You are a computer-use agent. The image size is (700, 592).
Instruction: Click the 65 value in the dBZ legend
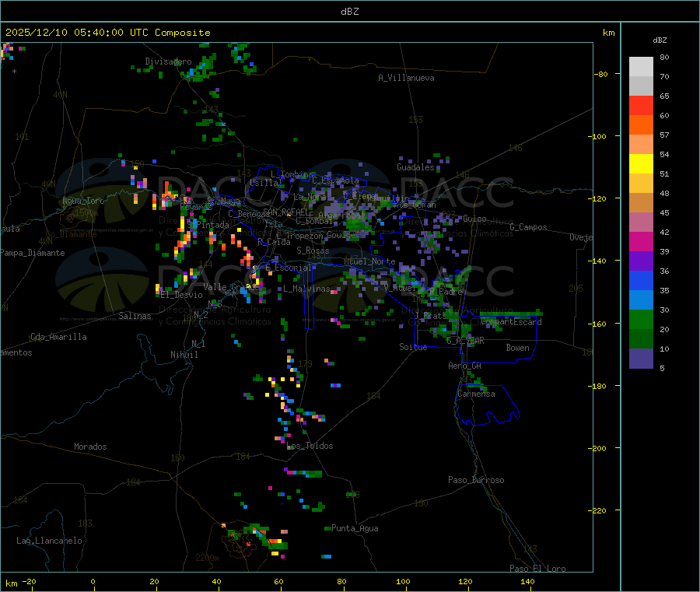[664, 96]
